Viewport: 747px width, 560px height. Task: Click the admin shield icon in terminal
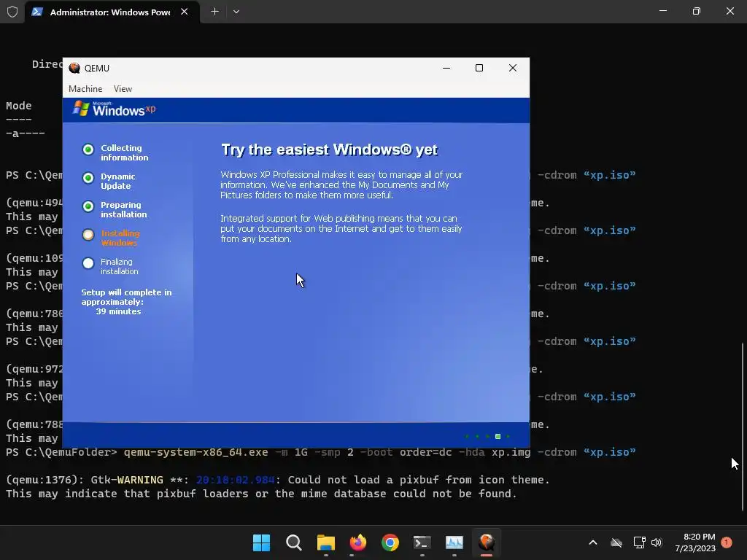(12, 12)
